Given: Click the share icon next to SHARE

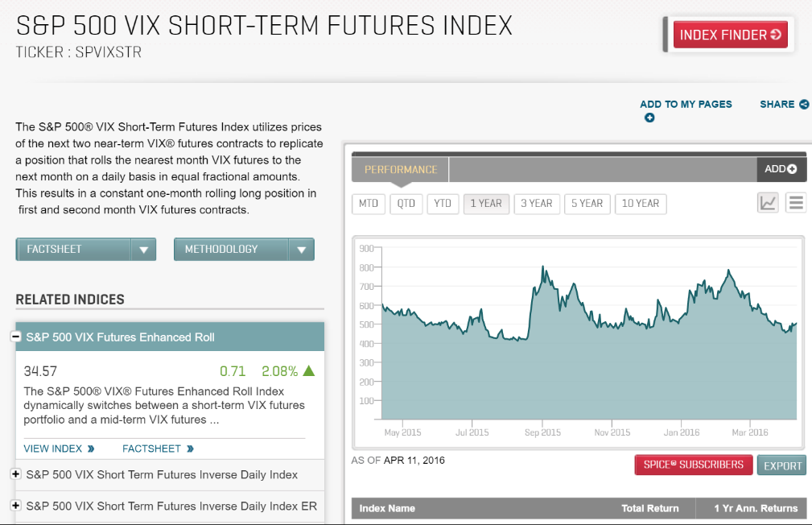Looking at the screenshot, I should [804, 105].
